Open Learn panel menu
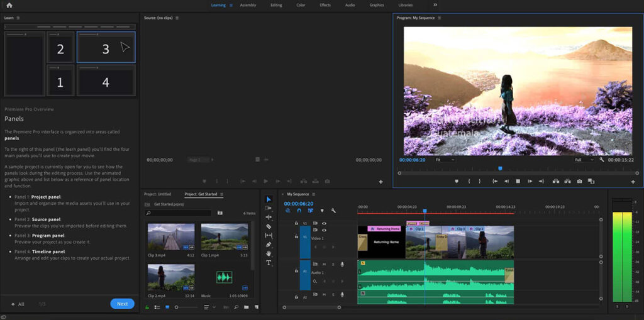The image size is (644, 320). [x=18, y=18]
